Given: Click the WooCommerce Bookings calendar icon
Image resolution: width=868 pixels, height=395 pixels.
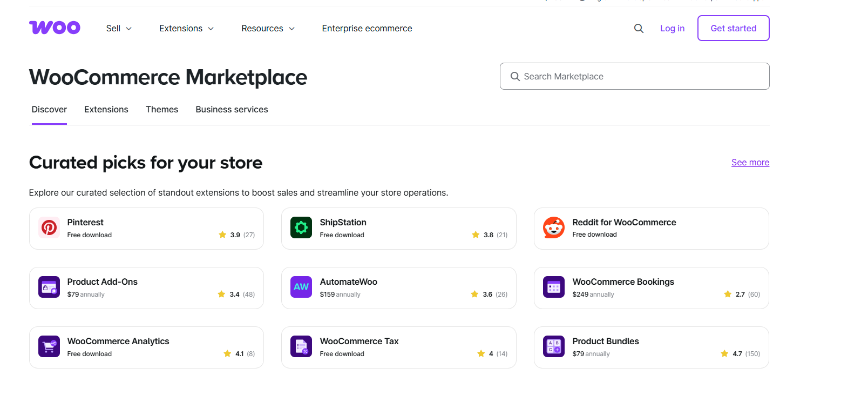Looking at the screenshot, I should click(x=554, y=287).
